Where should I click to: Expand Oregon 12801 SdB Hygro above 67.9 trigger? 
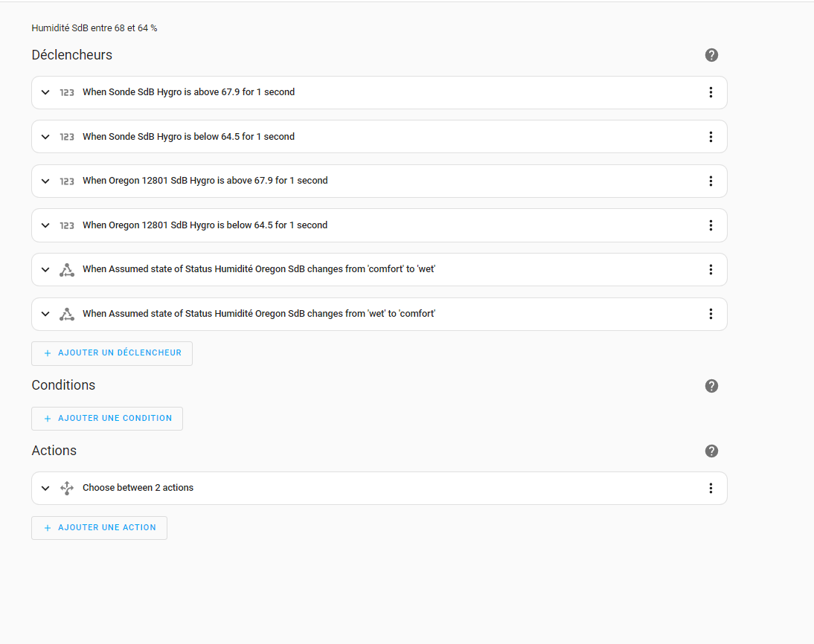tap(45, 181)
